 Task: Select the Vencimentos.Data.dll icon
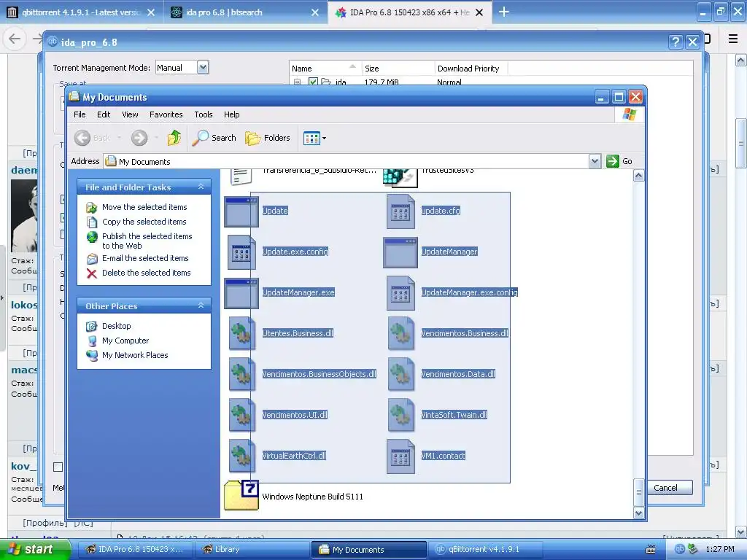pyautogui.click(x=400, y=375)
